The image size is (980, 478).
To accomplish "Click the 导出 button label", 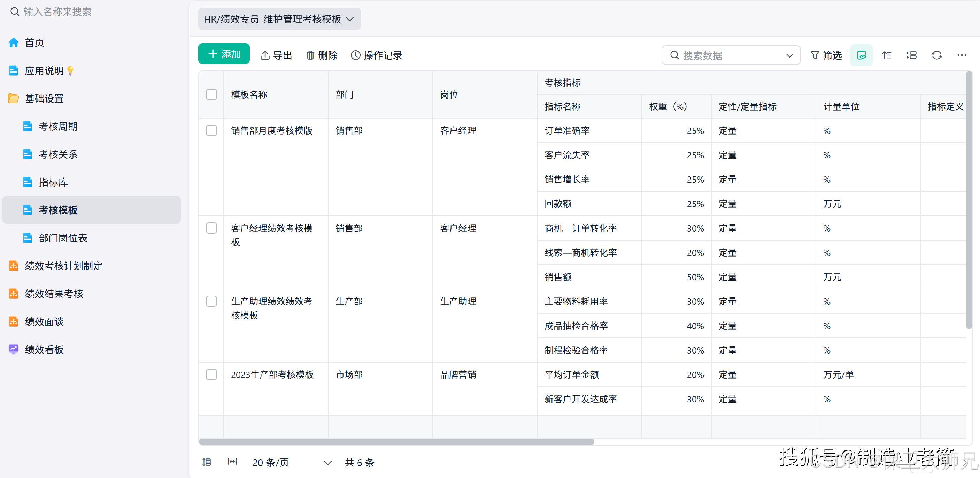I will click(x=283, y=55).
